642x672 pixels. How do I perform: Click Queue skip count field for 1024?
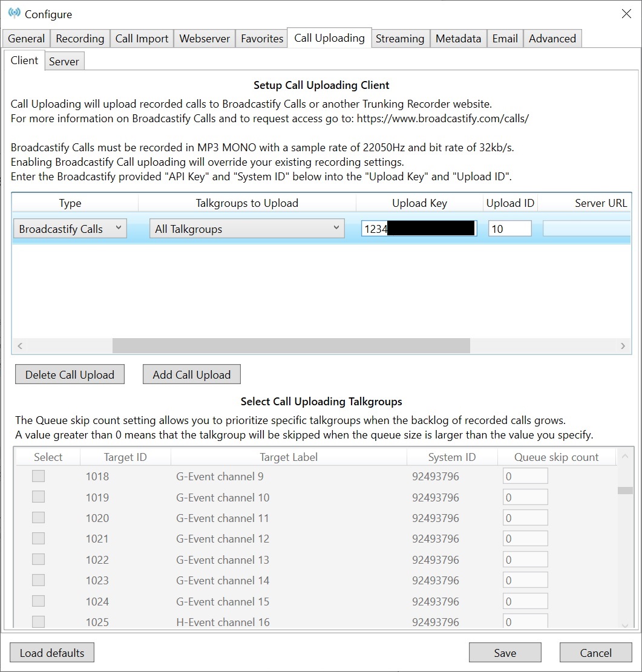525,601
